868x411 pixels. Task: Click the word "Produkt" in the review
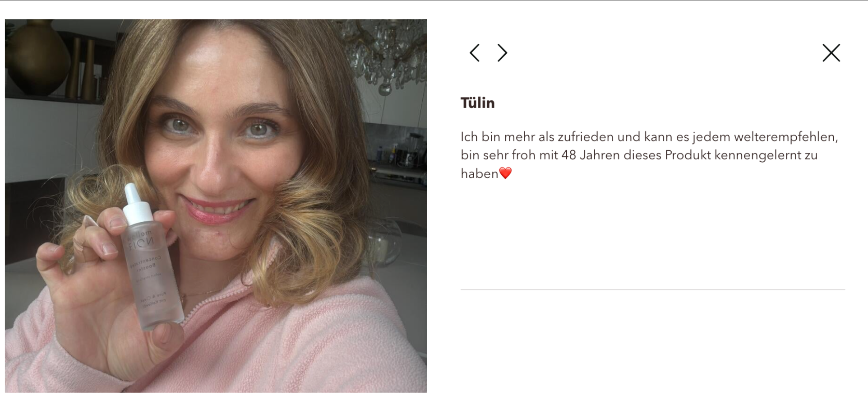point(688,155)
